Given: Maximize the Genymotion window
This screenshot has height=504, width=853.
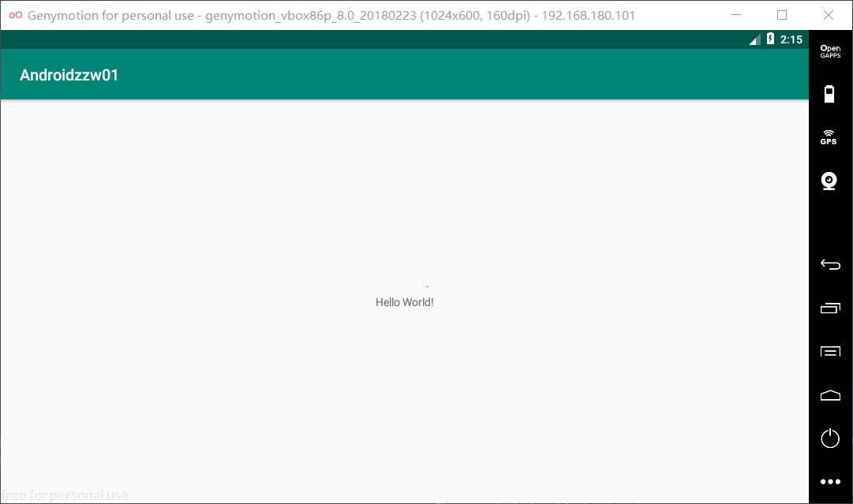Looking at the screenshot, I should tap(782, 15).
